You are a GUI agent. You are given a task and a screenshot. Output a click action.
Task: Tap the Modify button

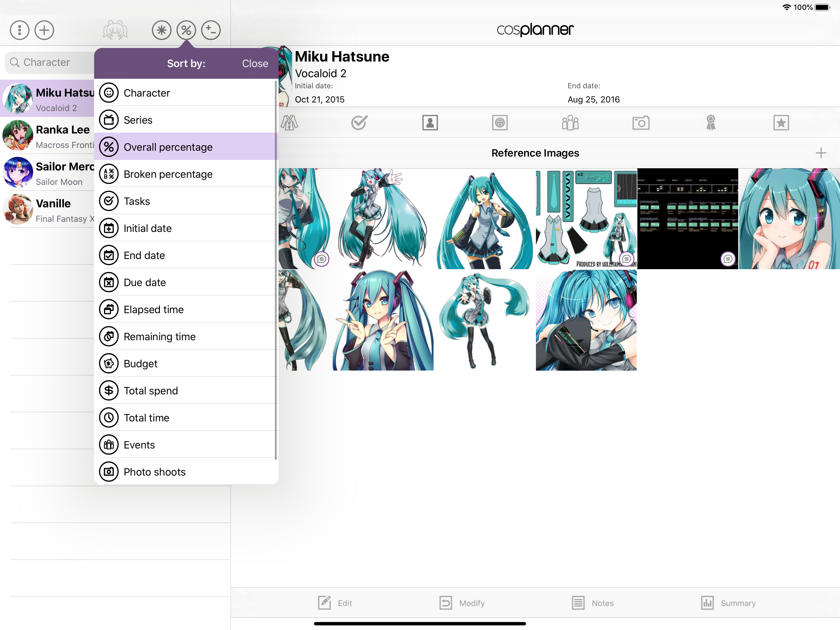pos(462,603)
